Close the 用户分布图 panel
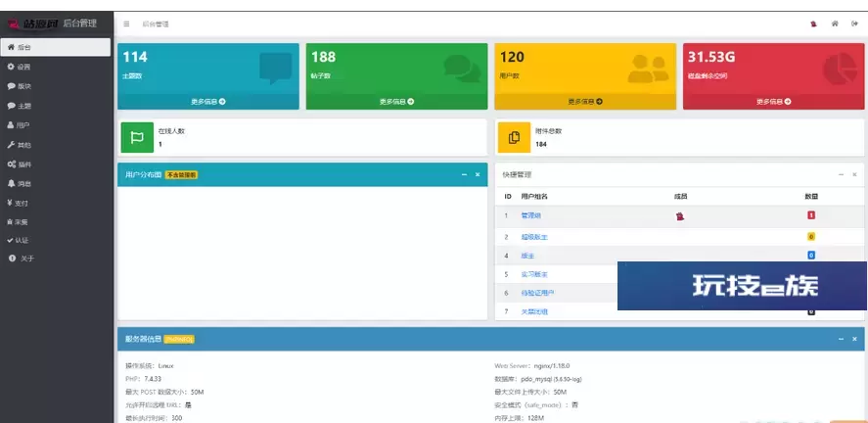The image size is (868, 423). click(478, 174)
